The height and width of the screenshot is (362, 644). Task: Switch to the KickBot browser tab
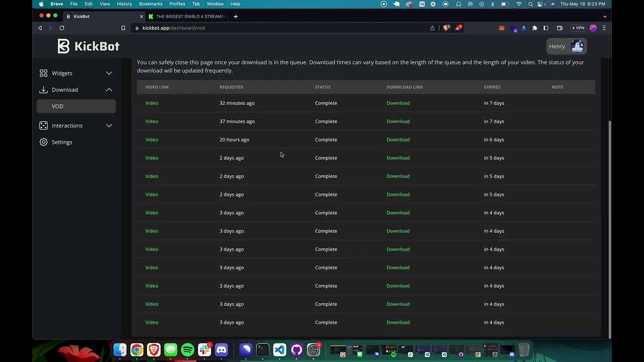tap(105, 17)
